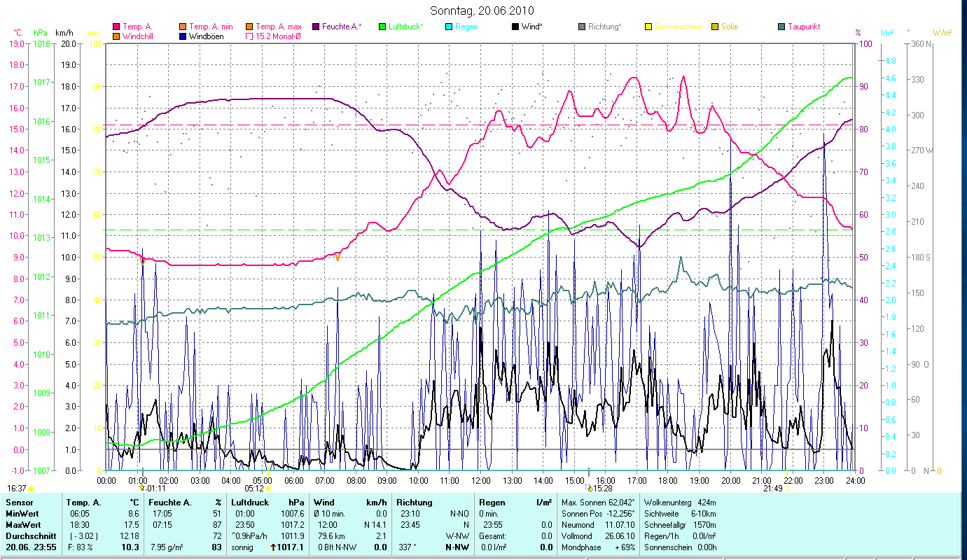967x560 pixels.
Task: Click the Regen column header in table
Action: [490, 503]
